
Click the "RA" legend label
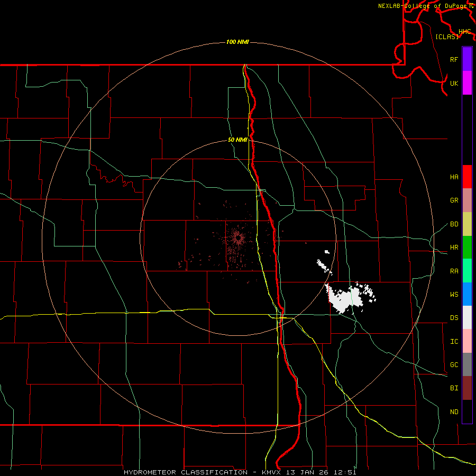tap(454, 271)
